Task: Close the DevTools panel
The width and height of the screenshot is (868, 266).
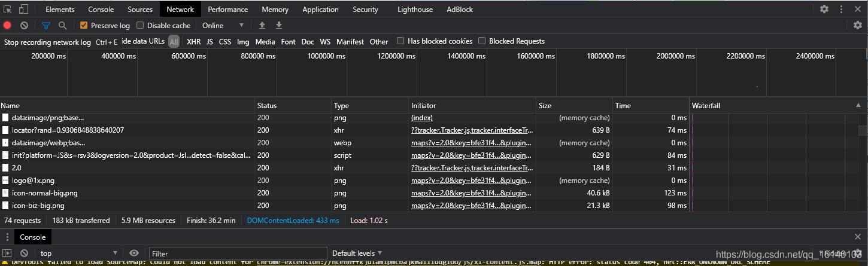Action: 858,9
